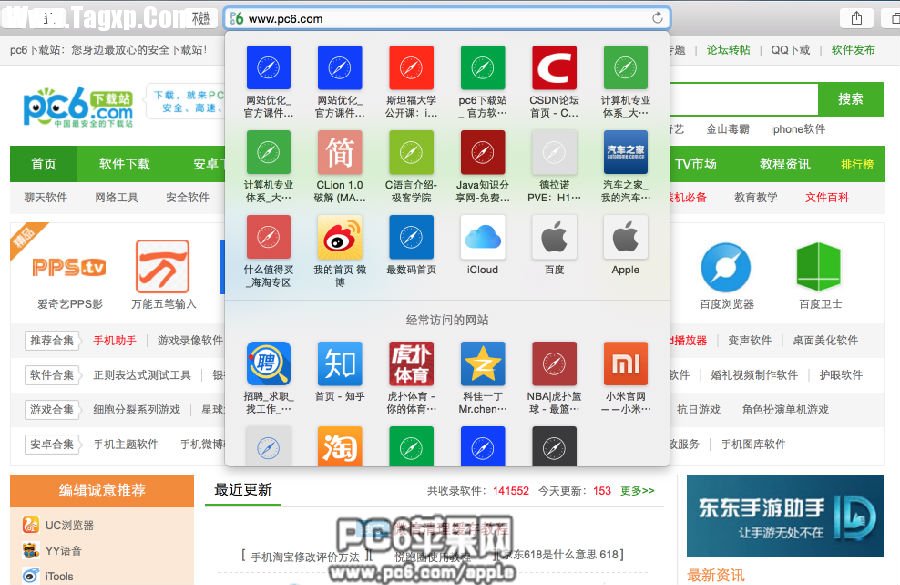Open the 小米官网 site icon

(626, 363)
